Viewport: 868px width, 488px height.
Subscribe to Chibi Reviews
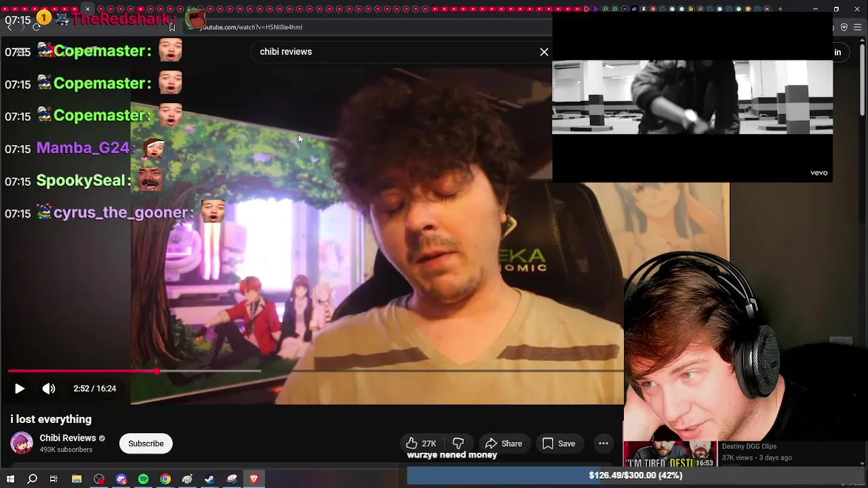pos(146,444)
